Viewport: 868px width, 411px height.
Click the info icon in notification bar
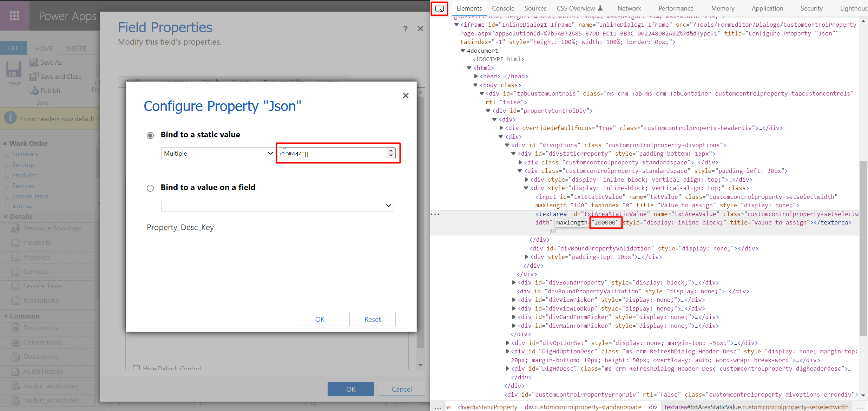11,118
